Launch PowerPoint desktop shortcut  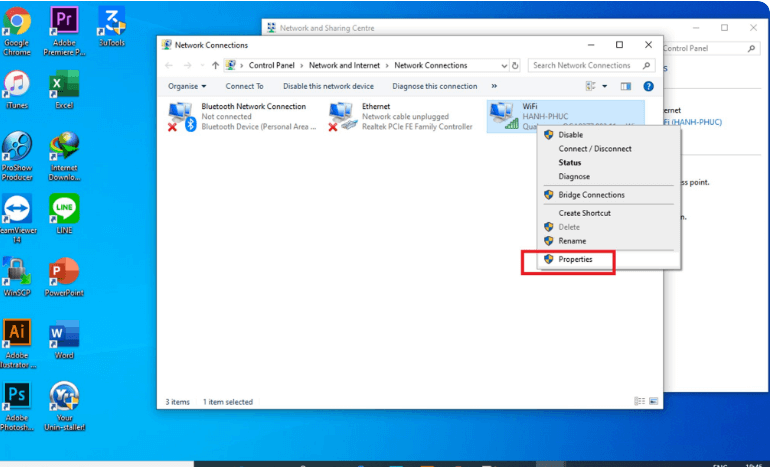(x=64, y=277)
